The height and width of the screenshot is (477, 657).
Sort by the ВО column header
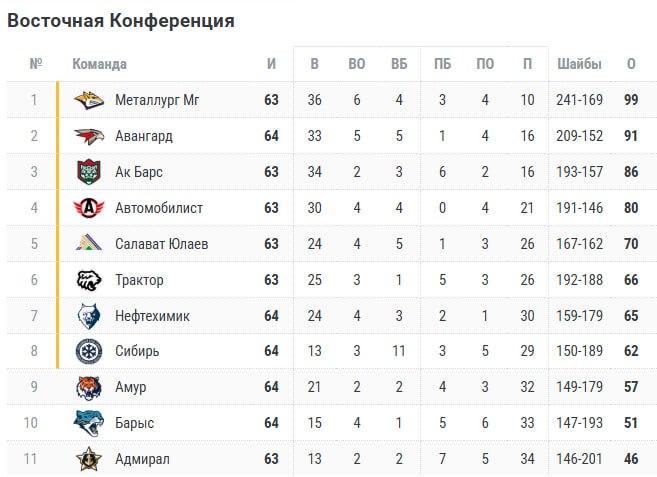tap(357, 64)
